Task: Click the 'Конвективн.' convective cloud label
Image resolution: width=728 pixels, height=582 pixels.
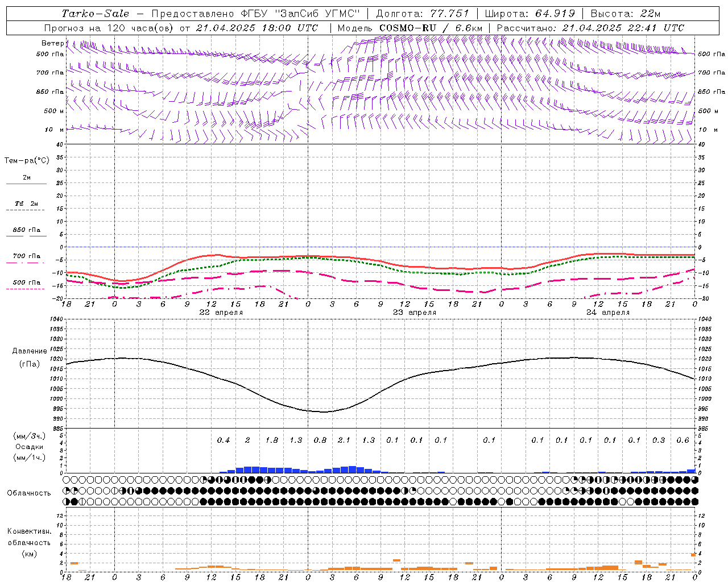Action: (x=29, y=531)
